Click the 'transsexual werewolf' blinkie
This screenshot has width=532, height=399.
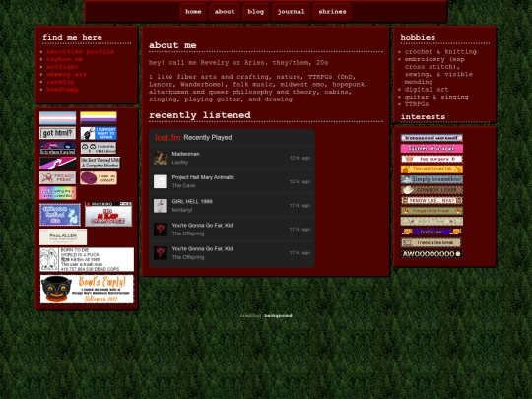(x=432, y=138)
